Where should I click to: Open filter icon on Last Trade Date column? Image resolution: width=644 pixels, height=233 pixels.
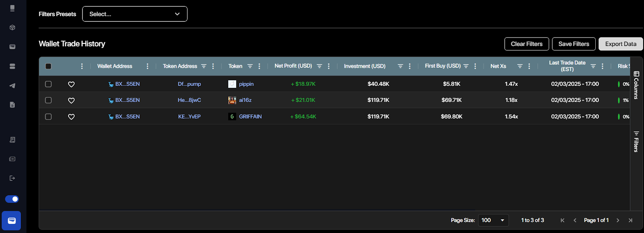click(x=593, y=66)
